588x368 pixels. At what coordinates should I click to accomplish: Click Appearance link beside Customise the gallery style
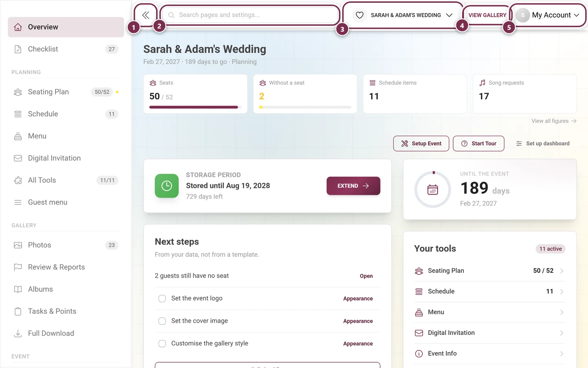(358, 343)
